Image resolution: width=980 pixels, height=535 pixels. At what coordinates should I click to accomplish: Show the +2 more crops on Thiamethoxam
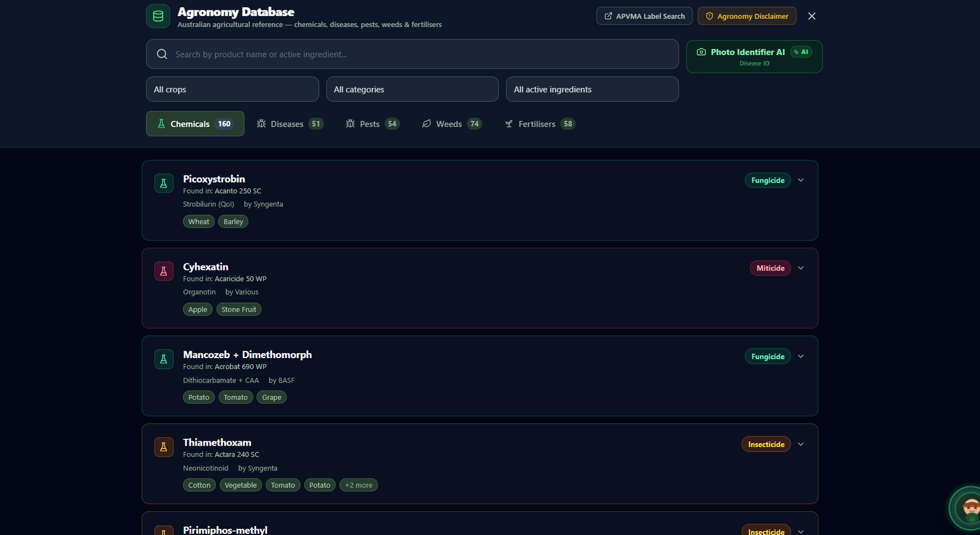pos(358,485)
